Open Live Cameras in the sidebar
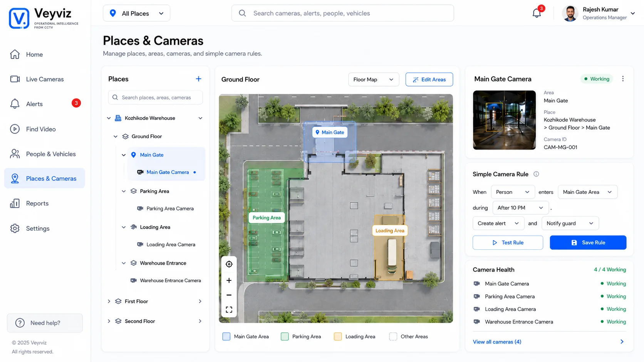The image size is (644, 362). pyautogui.click(x=45, y=79)
